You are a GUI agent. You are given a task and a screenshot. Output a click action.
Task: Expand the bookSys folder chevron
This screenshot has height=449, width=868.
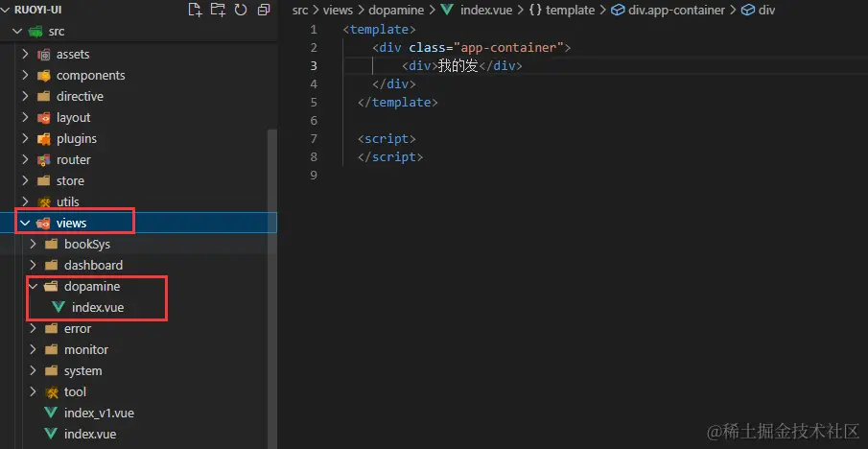click(34, 244)
